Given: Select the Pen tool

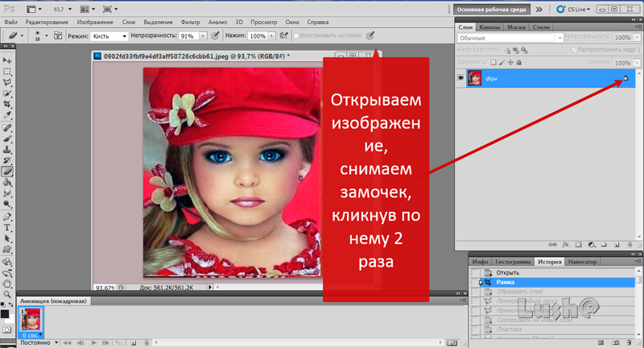Looking at the screenshot, I should pyautogui.click(x=7, y=217).
